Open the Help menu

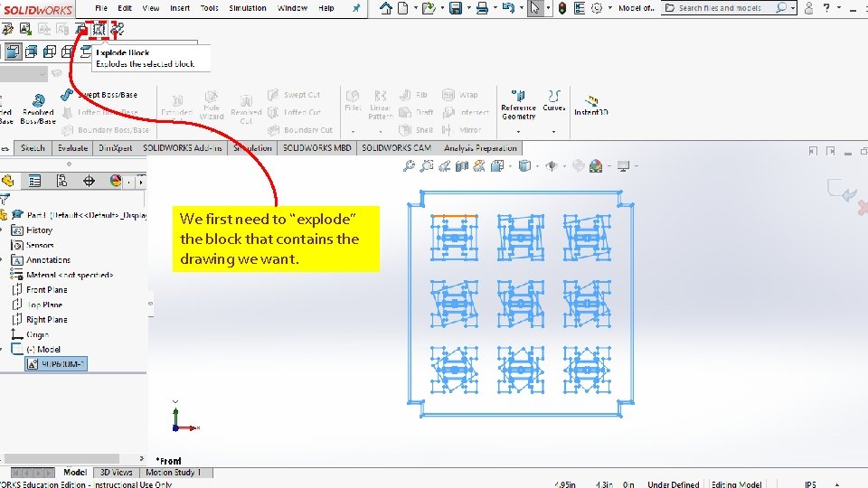pyautogui.click(x=326, y=8)
